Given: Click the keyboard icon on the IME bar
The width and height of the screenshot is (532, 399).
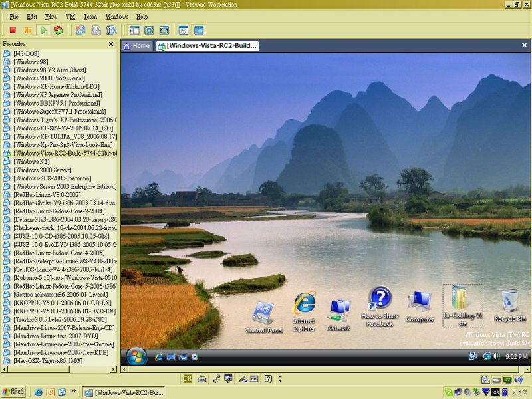Looking at the screenshot, I should (202, 379).
